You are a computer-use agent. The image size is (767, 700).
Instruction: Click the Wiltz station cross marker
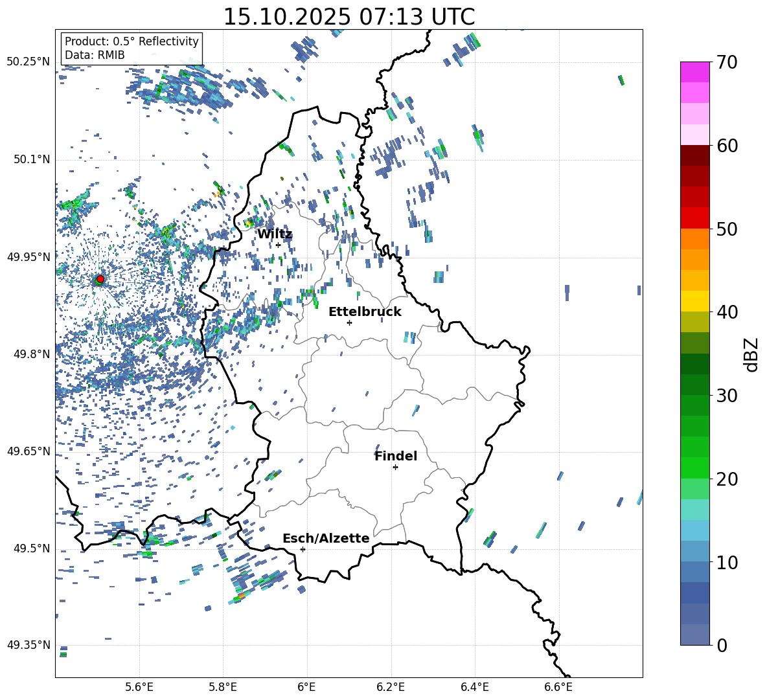278,245
